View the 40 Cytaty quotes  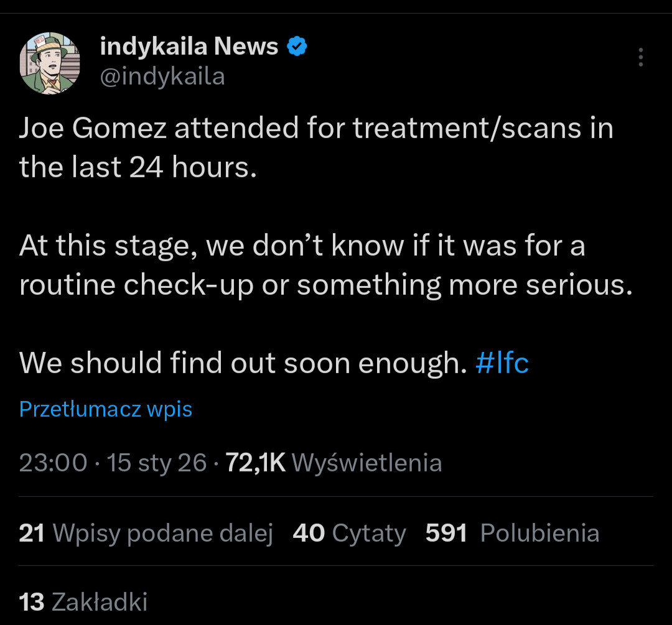[x=349, y=534]
